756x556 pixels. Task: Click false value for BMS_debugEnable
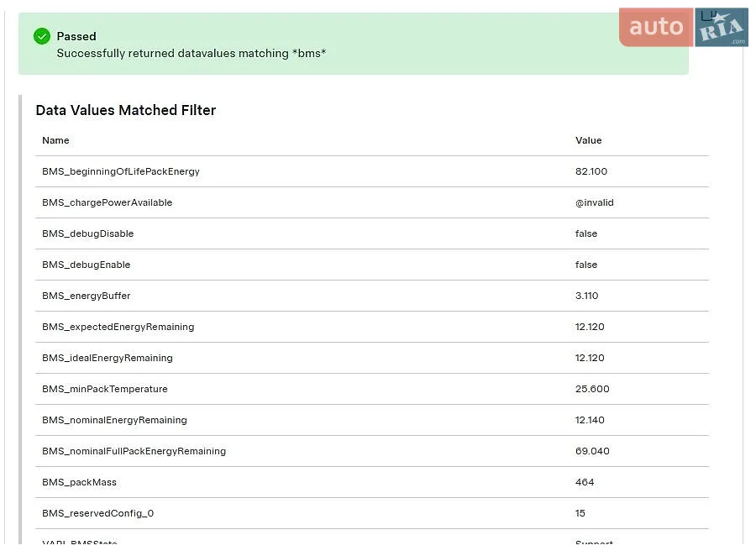pyautogui.click(x=586, y=265)
